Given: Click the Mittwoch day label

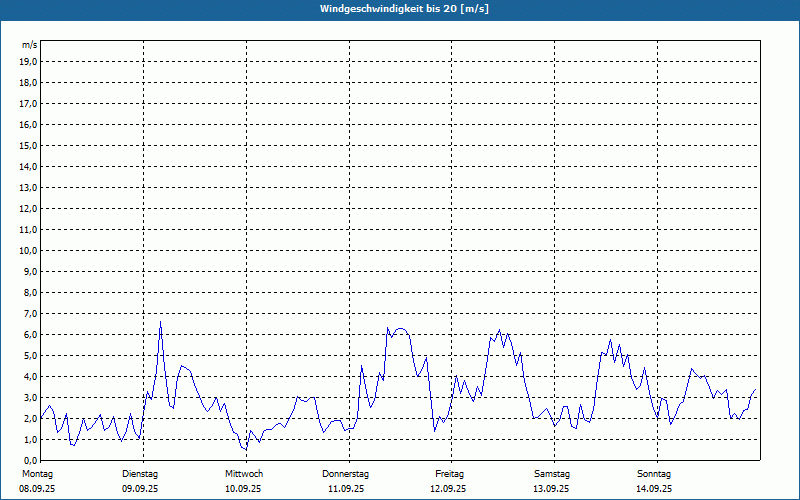Looking at the screenshot, I should 244,473.
